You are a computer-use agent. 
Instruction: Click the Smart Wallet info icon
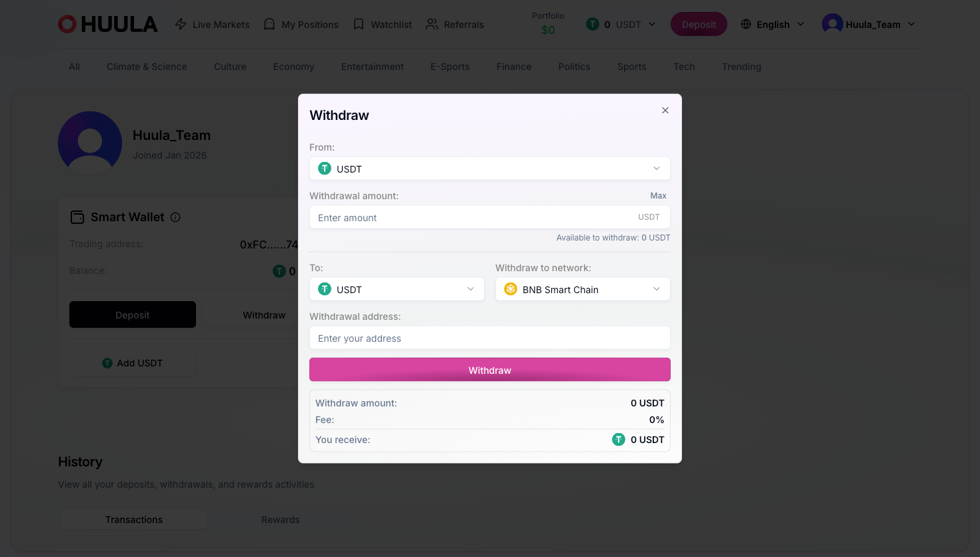tap(175, 217)
